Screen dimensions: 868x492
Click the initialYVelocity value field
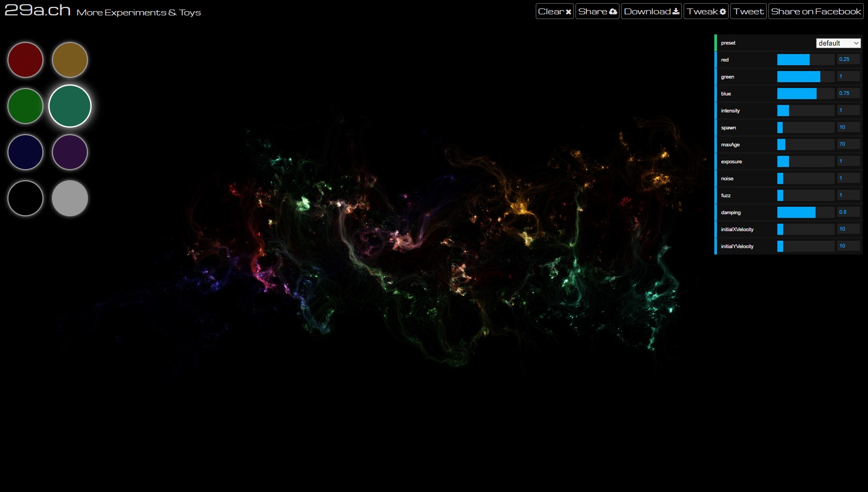[x=848, y=246]
